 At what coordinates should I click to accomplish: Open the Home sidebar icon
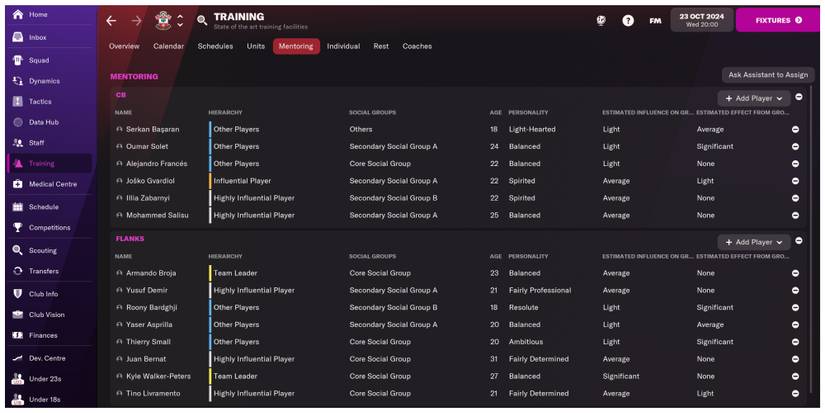tap(18, 15)
